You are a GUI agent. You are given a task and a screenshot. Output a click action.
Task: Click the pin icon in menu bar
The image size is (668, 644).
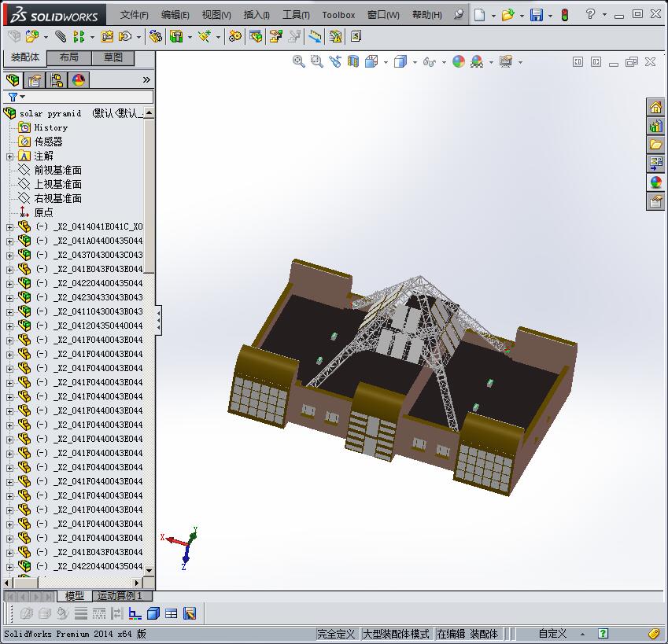(459, 15)
